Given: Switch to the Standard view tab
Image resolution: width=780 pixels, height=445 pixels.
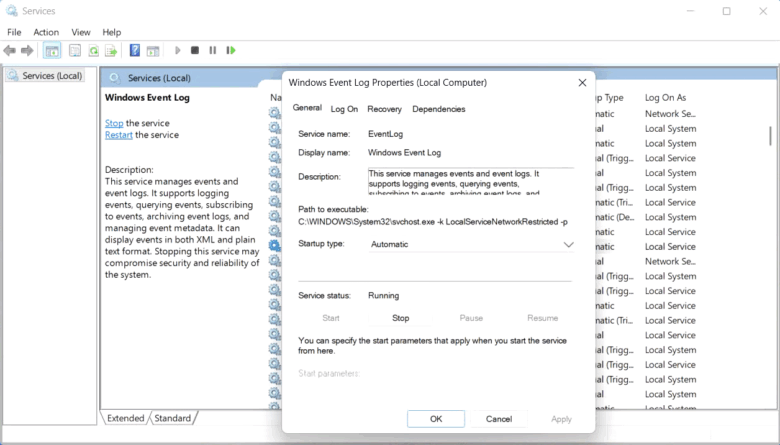Looking at the screenshot, I should click(172, 418).
